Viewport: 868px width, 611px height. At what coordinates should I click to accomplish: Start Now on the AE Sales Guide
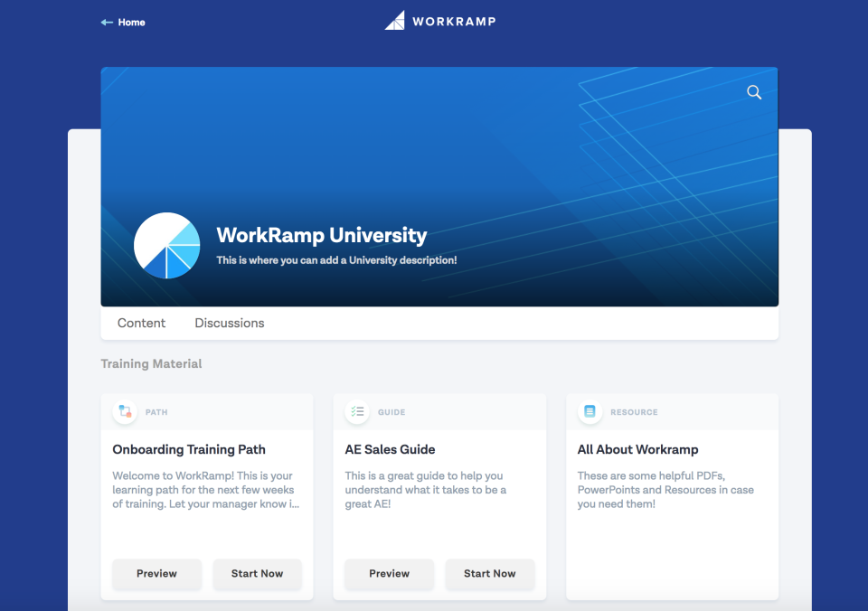point(490,574)
